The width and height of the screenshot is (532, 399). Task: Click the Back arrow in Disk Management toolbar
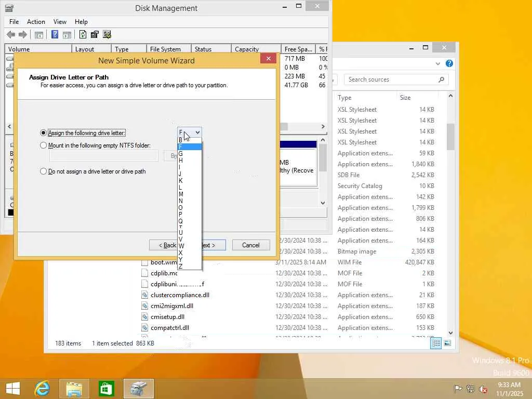coord(11,34)
